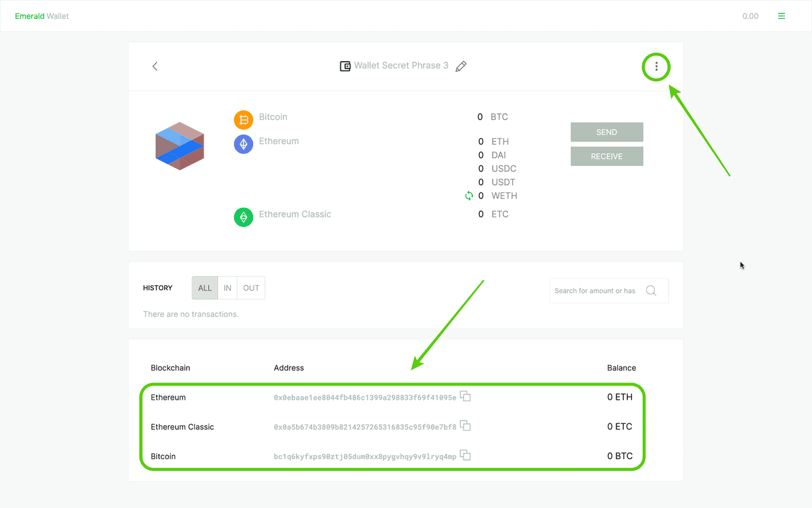
Task: Open the hamburger menu in top bar
Action: click(782, 16)
